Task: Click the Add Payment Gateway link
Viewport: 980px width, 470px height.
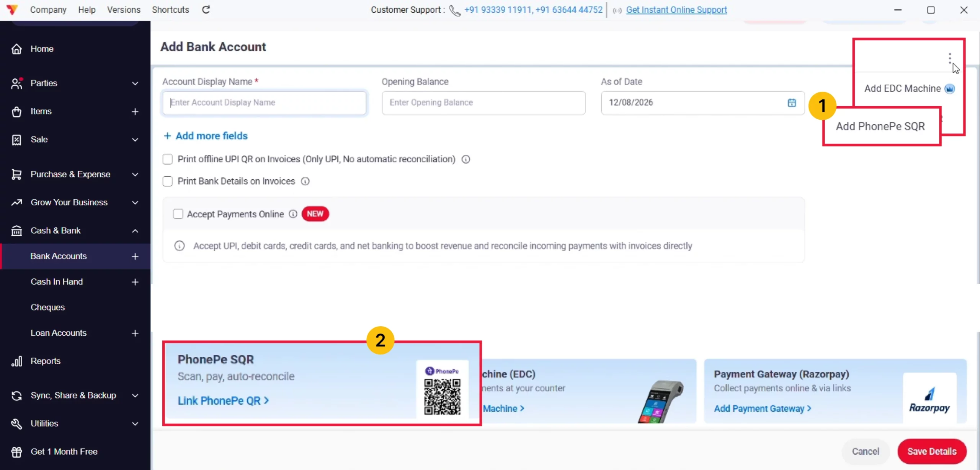Action: (x=763, y=408)
